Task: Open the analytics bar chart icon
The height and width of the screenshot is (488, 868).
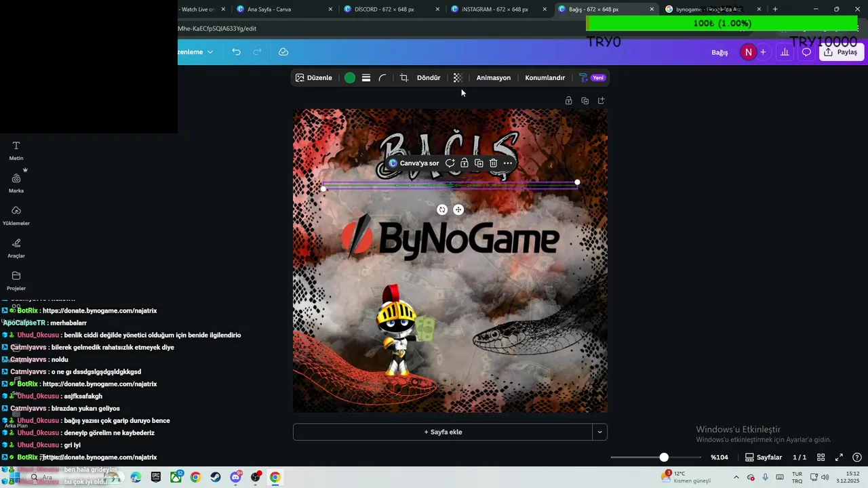Action: [x=785, y=52]
